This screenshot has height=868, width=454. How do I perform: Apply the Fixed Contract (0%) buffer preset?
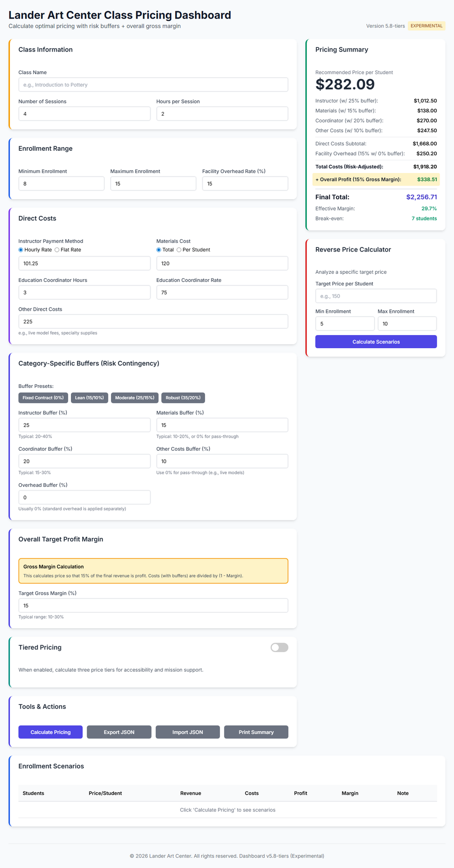43,398
